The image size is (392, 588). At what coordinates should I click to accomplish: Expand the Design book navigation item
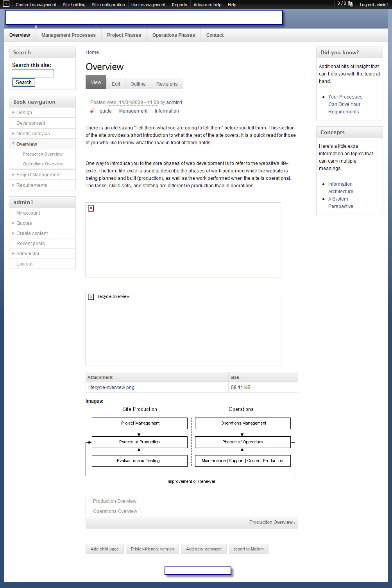(13, 112)
